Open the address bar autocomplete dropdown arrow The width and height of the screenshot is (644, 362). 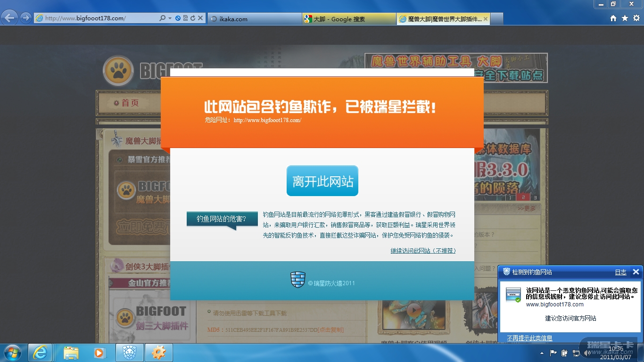pyautogui.click(x=170, y=18)
